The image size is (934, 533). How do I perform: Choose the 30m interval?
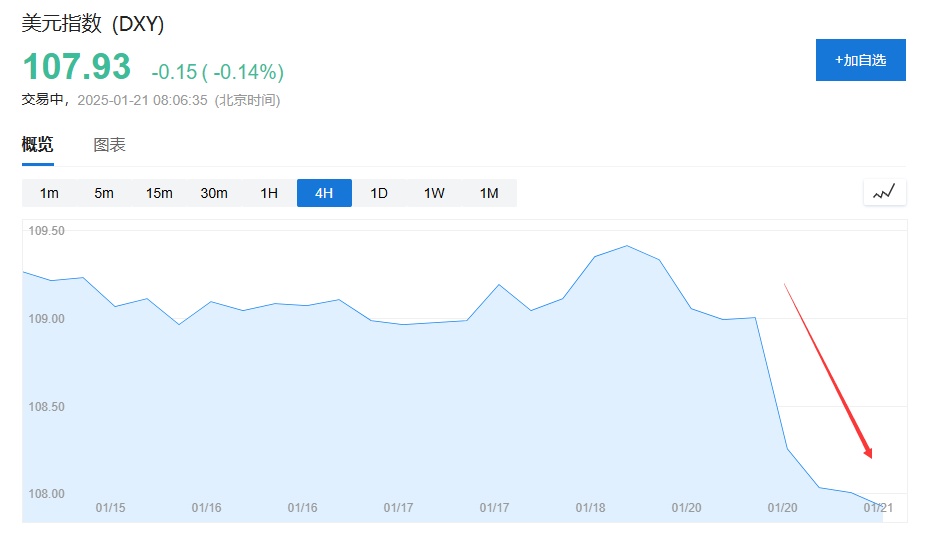tap(214, 193)
